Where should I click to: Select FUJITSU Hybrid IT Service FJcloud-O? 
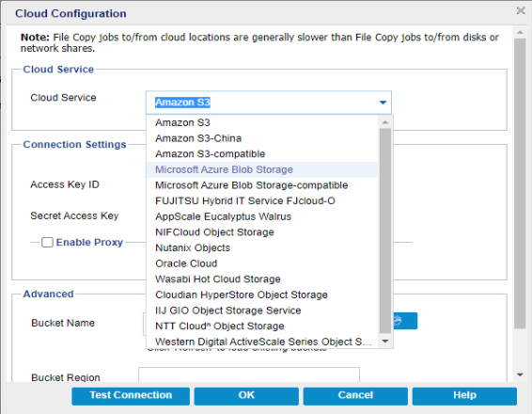click(x=262, y=200)
